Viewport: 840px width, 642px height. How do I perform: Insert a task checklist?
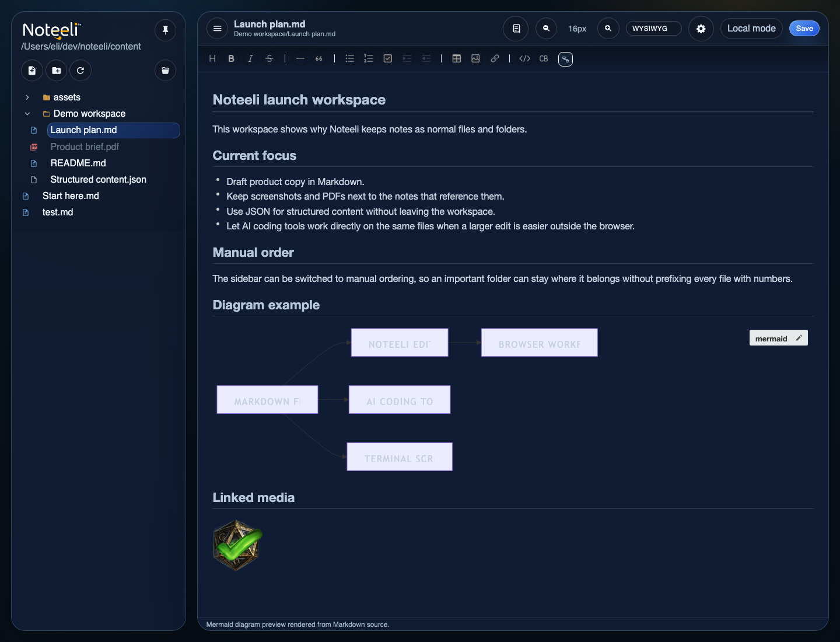pyautogui.click(x=387, y=58)
